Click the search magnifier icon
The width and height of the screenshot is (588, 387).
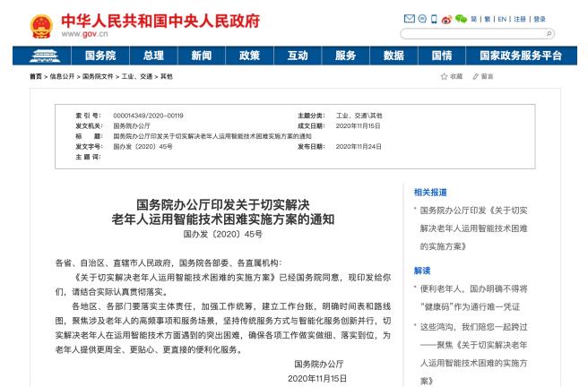(549, 33)
